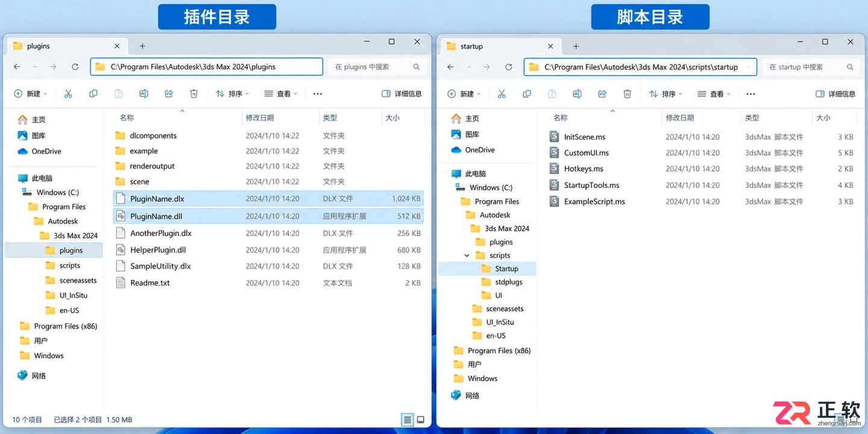Select the plugins tab
This screenshot has width=868, height=434.
[x=66, y=46]
